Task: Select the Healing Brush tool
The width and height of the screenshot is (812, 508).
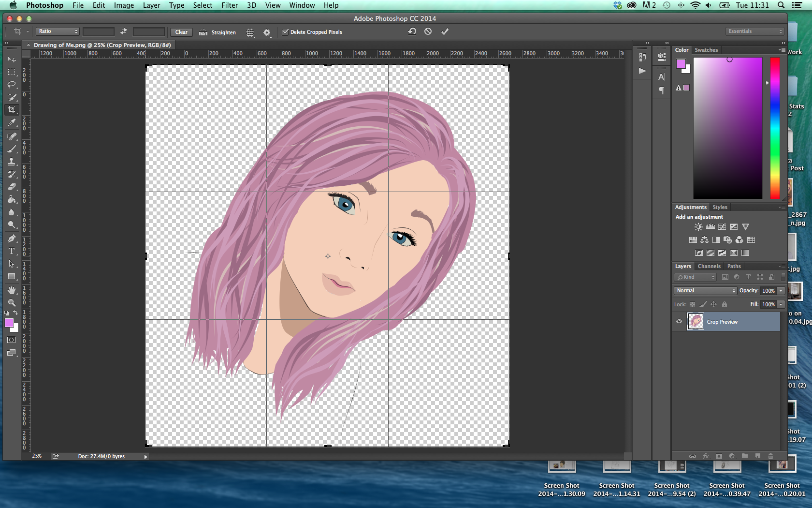Action: (12, 136)
